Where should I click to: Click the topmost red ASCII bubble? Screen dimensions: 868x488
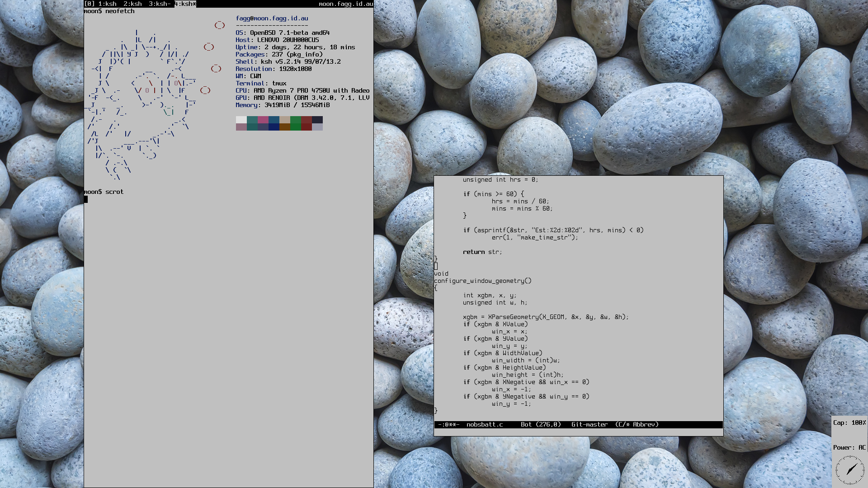220,25
